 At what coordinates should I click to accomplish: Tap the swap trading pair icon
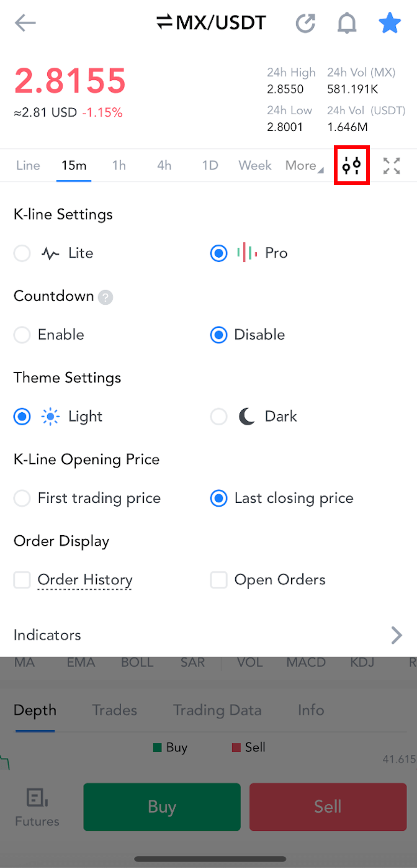[x=164, y=23]
